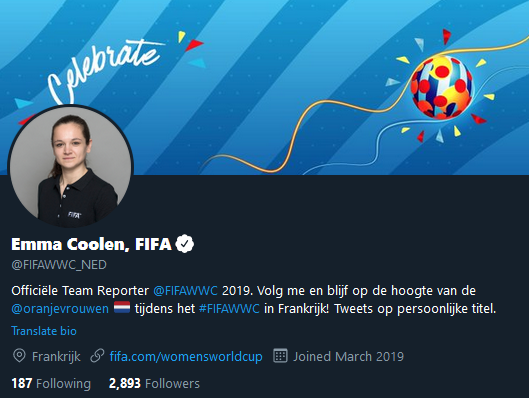Image resolution: width=529 pixels, height=398 pixels.
Task: Open Emma Coolen's profile photo
Action: coord(71,166)
